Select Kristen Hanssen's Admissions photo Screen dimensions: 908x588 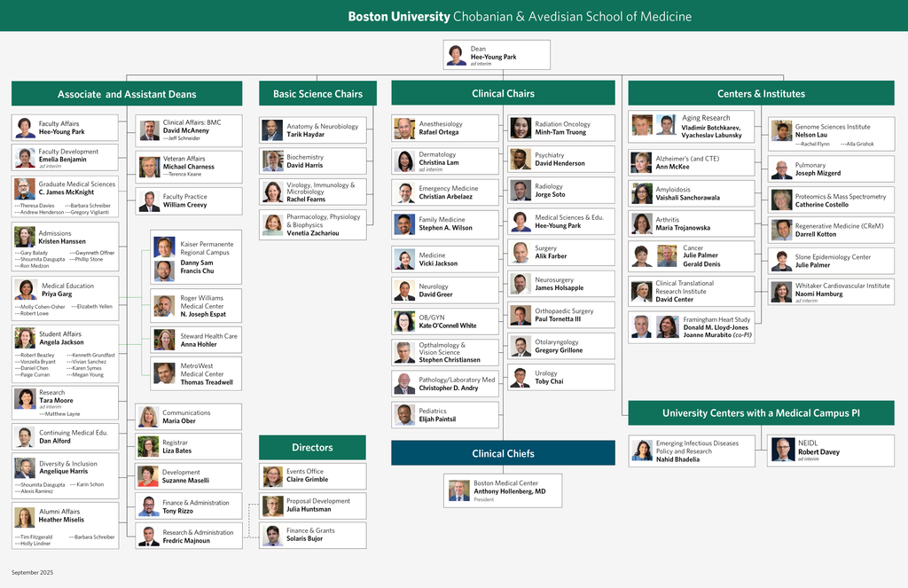point(25,237)
